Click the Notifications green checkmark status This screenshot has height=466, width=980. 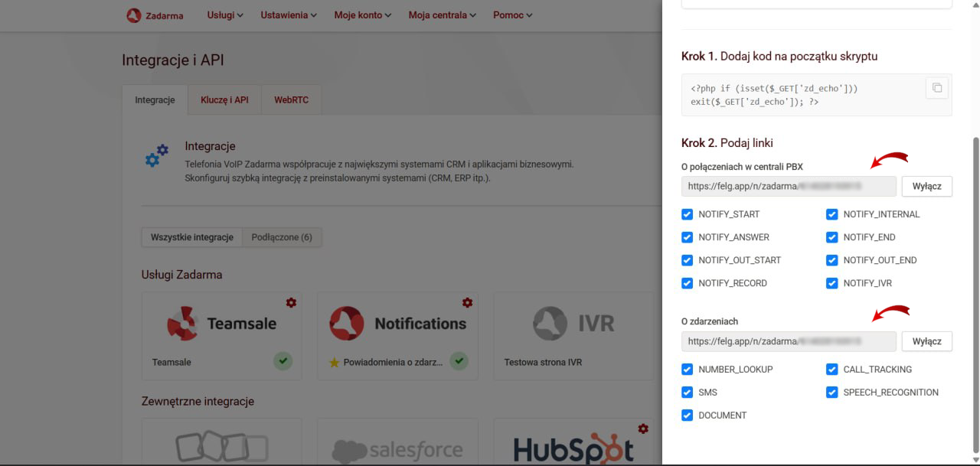(459, 360)
